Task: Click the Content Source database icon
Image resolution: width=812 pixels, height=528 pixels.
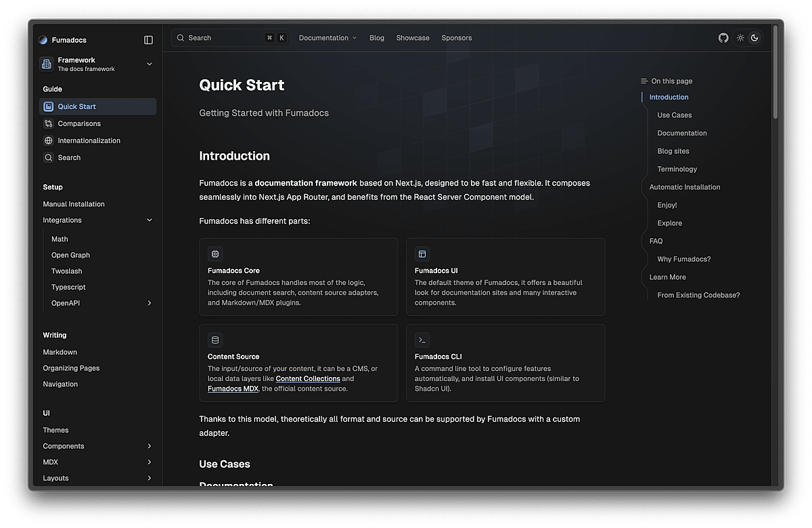Action: pos(215,340)
